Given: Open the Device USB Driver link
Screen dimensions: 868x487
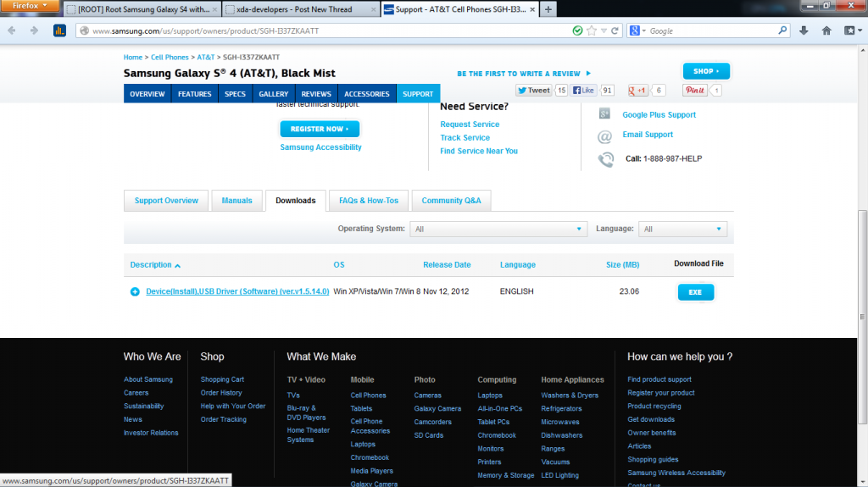Looking at the screenshot, I should [x=237, y=291].
